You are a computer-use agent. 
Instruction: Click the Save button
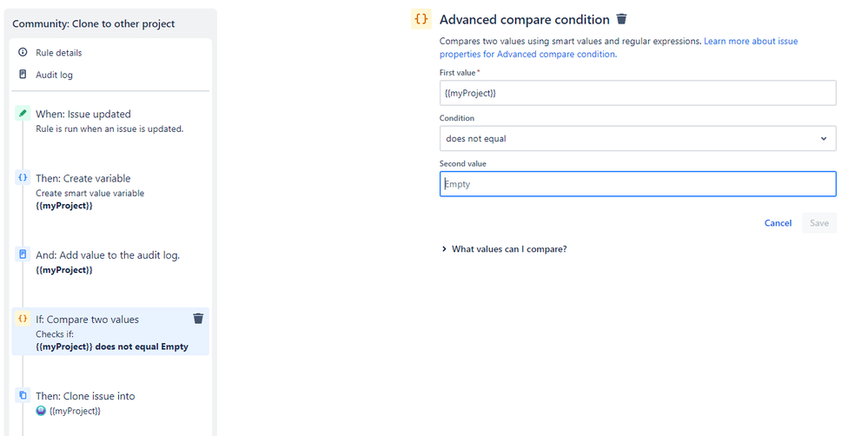[x=819, y=223]
